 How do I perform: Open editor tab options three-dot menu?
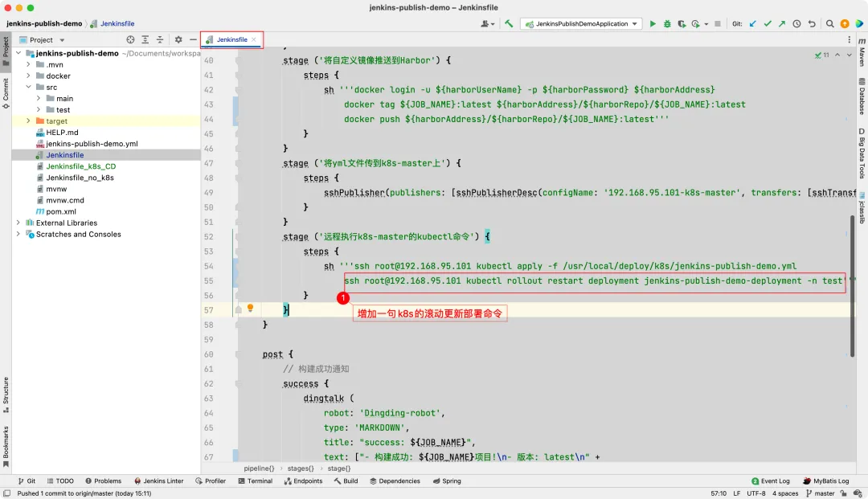point(850,40)
